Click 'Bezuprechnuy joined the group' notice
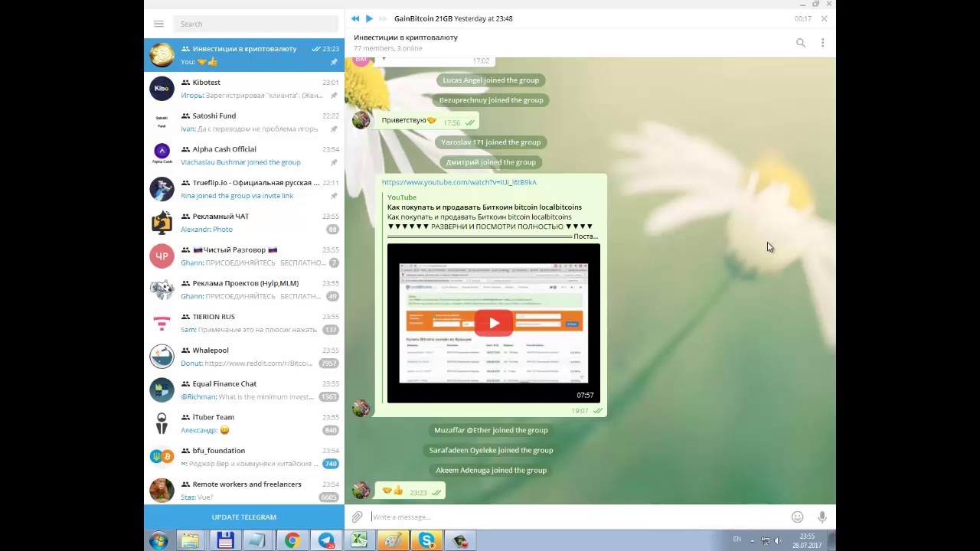 491,100
